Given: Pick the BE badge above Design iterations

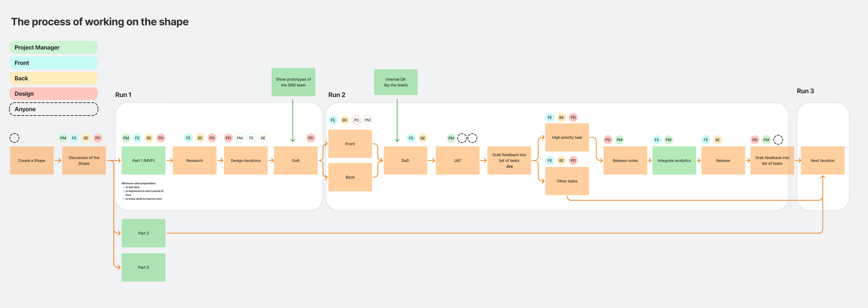Looking at the screenshot, I should pos(263,138).
